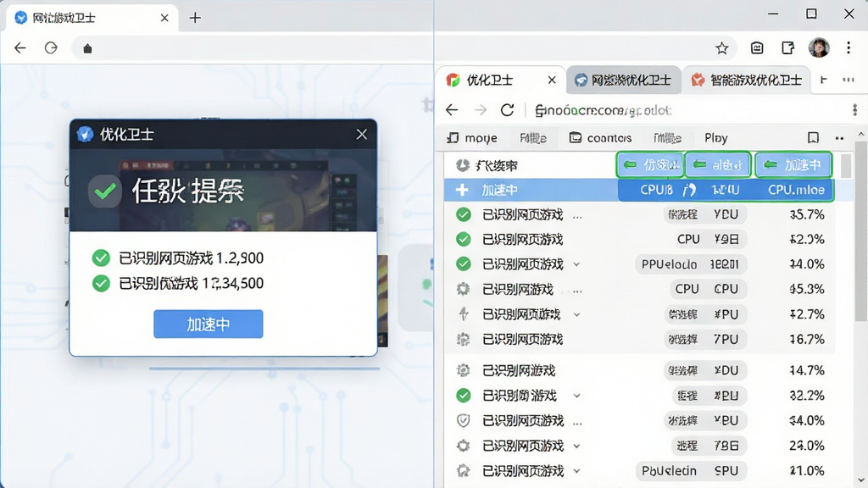Screen dimensions: 868x488
Task: Click the tall vertical scrollbar at the window's right edge
Action: point(861,230)
